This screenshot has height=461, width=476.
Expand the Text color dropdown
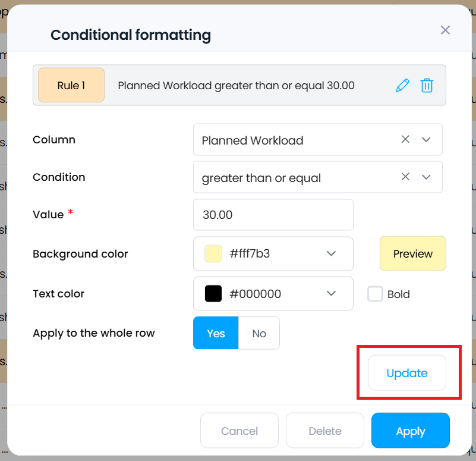coord(332,294)
